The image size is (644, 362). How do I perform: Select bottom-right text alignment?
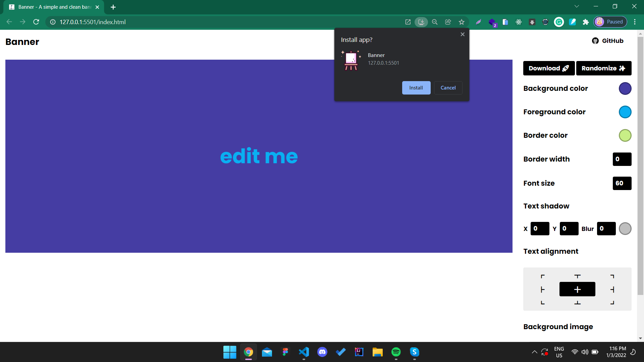[612, 302]
